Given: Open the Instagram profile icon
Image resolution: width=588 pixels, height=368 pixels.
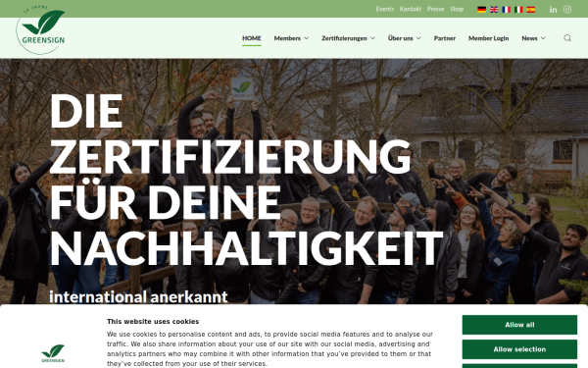Looking at the screenshot, I should (567, 10).
